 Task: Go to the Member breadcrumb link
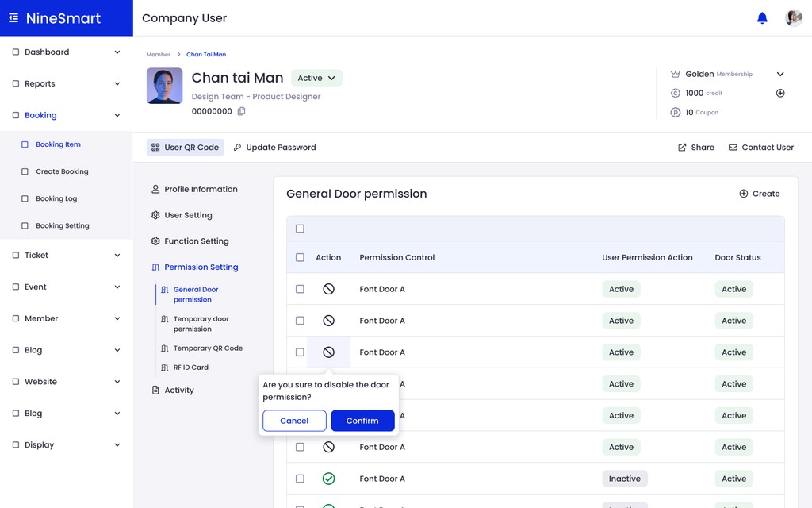coord(158,55)
